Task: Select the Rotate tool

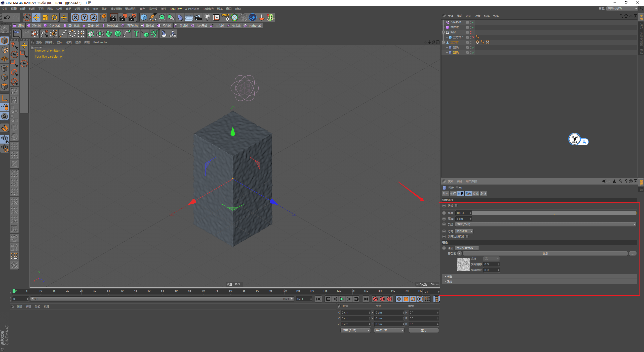Action: click(x=54, y=17)
